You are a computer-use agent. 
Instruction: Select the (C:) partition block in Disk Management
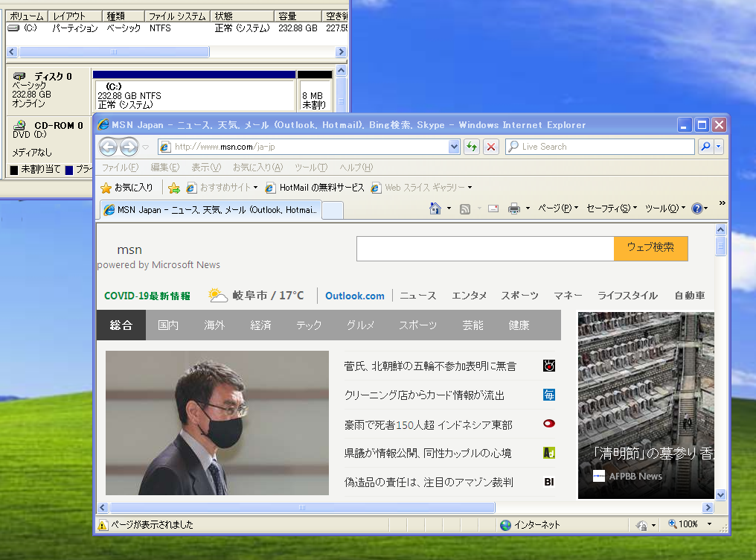coord(194,92)
